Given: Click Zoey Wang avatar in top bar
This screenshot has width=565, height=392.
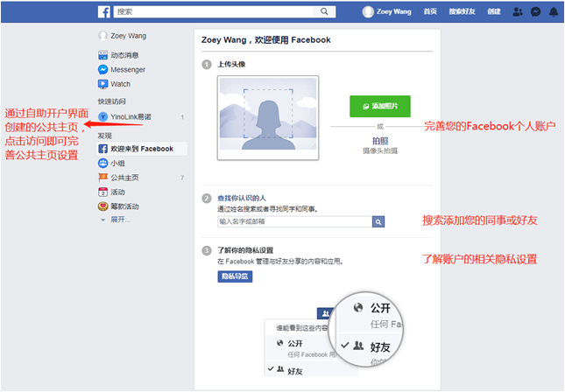Looking at the screenshot, I should (368, 12).
